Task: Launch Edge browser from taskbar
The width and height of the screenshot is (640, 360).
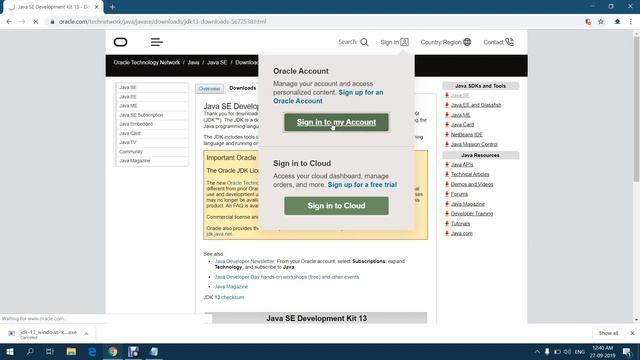Action: pos(92,351)
